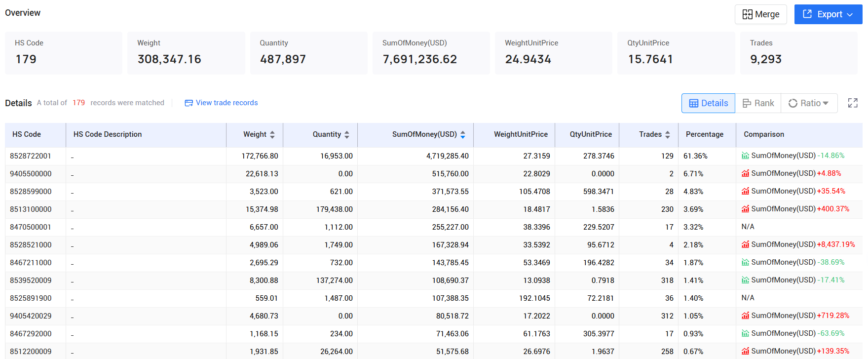The width and height of the screenshot is (868, 359).
Task: Click the trend chart icon for 8467292000
Action: click(x=745, y=333)
